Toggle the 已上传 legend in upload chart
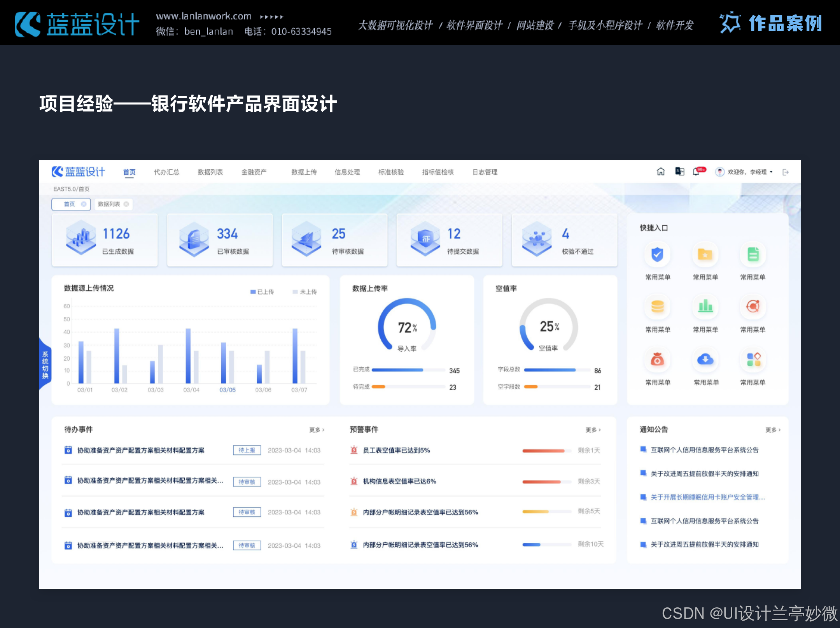840x628 pixels. pos(262,292)
